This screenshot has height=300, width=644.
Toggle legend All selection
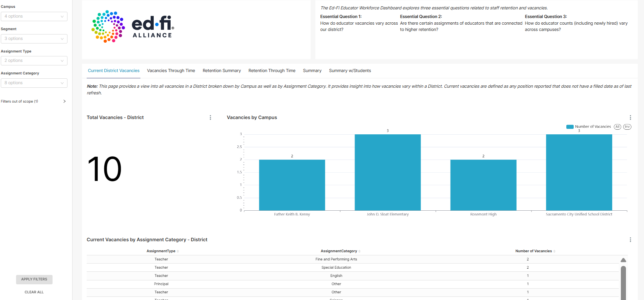coord(617,127)
